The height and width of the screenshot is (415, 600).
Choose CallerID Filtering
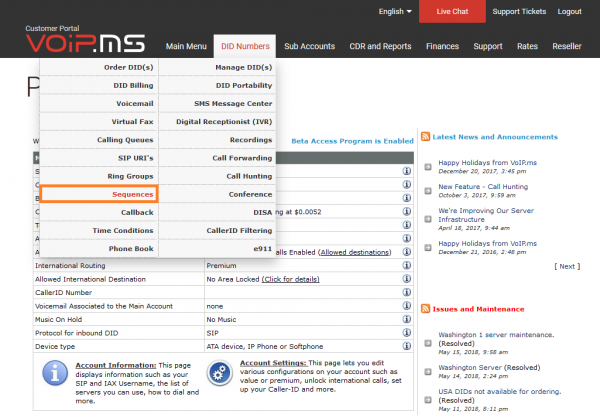click(x=217, y=230)
